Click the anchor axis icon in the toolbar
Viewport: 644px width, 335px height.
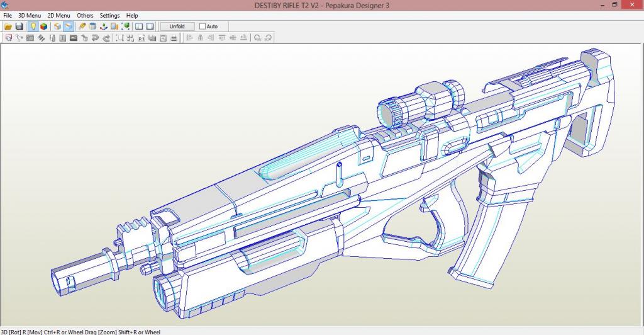[104, 26]
